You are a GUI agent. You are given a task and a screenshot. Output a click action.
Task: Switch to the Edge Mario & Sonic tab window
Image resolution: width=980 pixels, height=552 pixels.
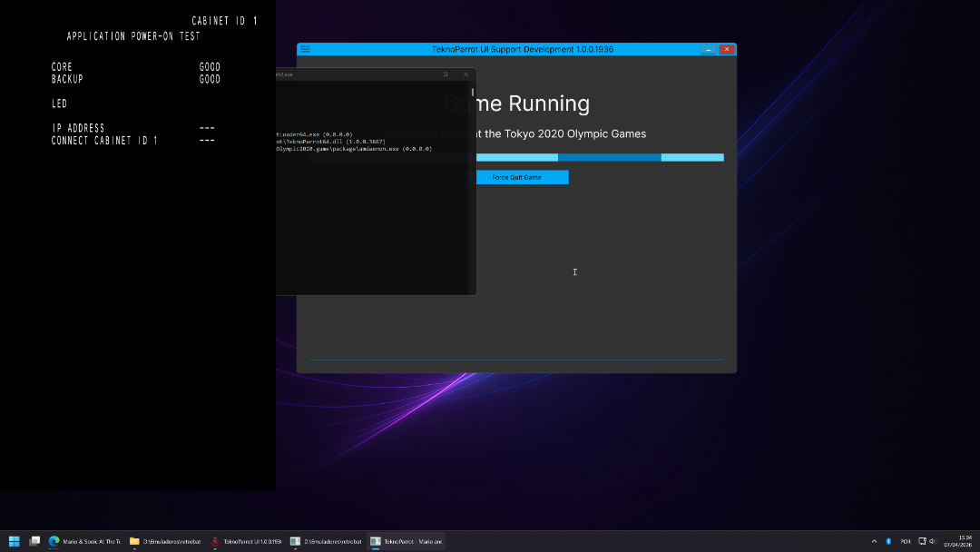coord(84,541)
